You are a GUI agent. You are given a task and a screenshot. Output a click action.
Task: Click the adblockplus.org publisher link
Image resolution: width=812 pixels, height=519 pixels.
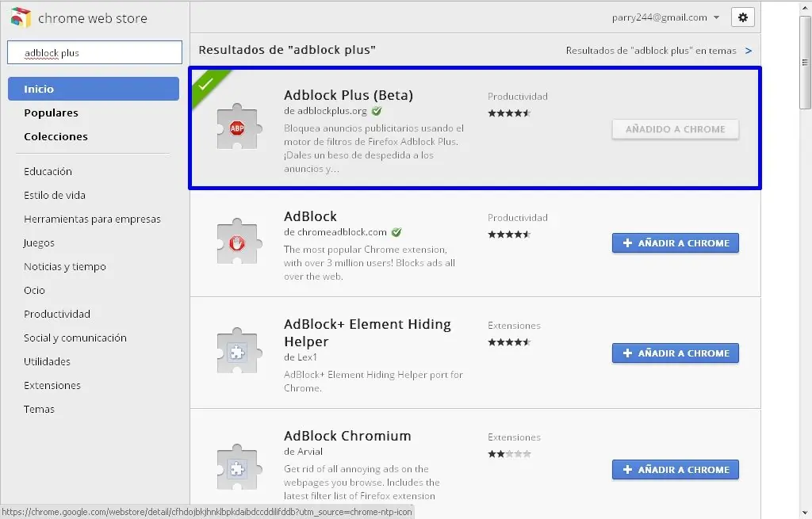tap(332, 111)
